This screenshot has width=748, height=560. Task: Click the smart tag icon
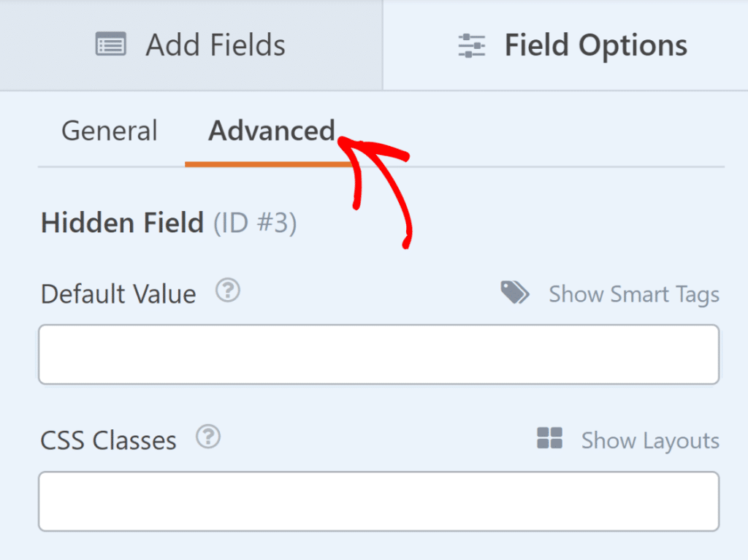(515, 292)
